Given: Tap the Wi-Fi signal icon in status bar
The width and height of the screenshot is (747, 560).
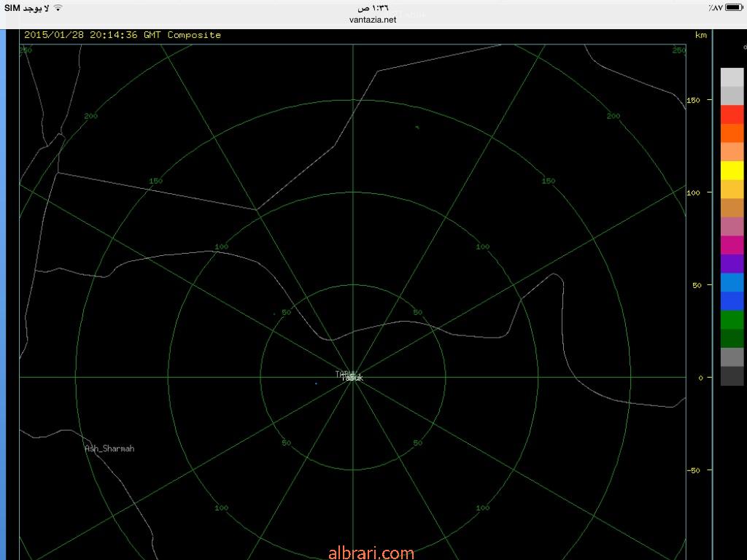Looking at the screenshot, I should [58, 8].
